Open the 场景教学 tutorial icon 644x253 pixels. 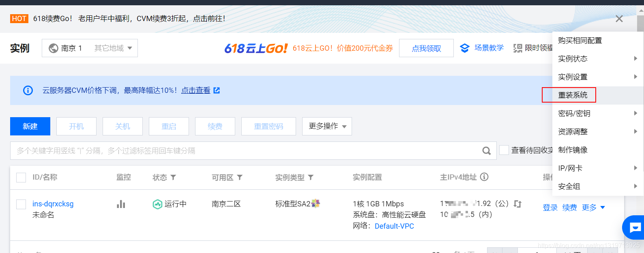[465, 48]
